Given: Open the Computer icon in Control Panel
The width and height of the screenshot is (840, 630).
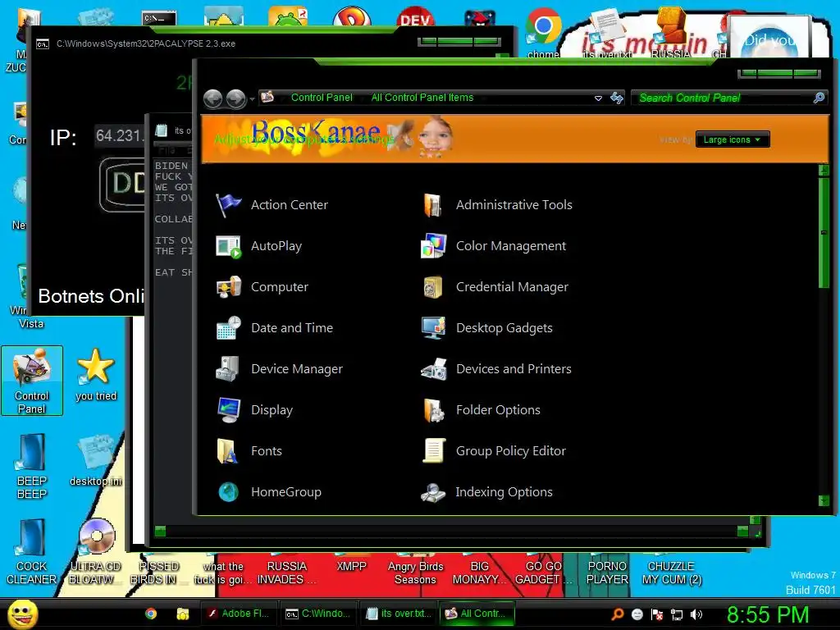Looking at the screenshot, I should point(228,287).
